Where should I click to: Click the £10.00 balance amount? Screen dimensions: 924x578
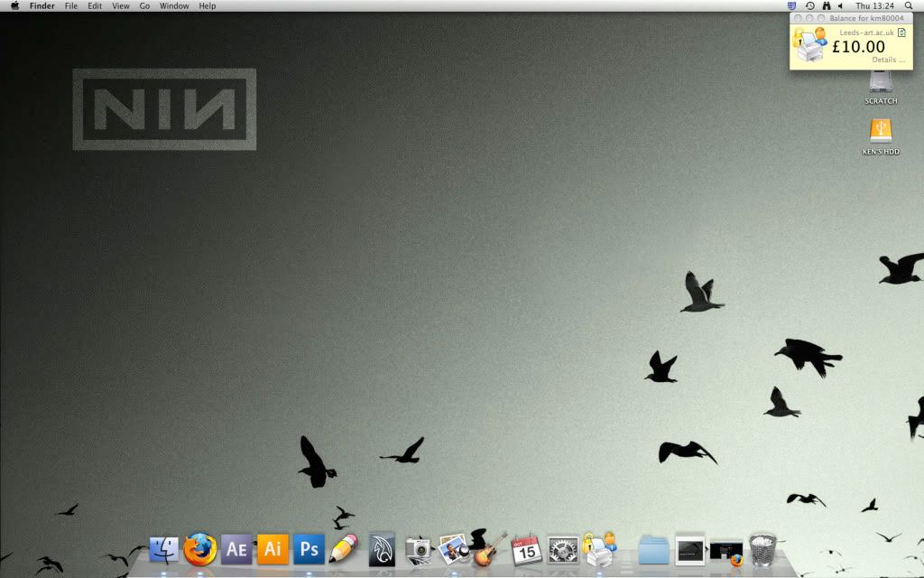859,47
